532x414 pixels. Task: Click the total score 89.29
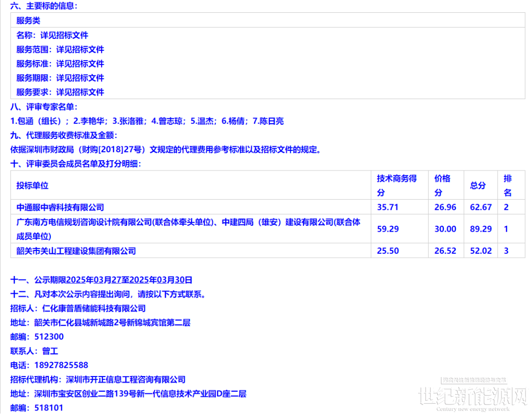pos(481,229)
